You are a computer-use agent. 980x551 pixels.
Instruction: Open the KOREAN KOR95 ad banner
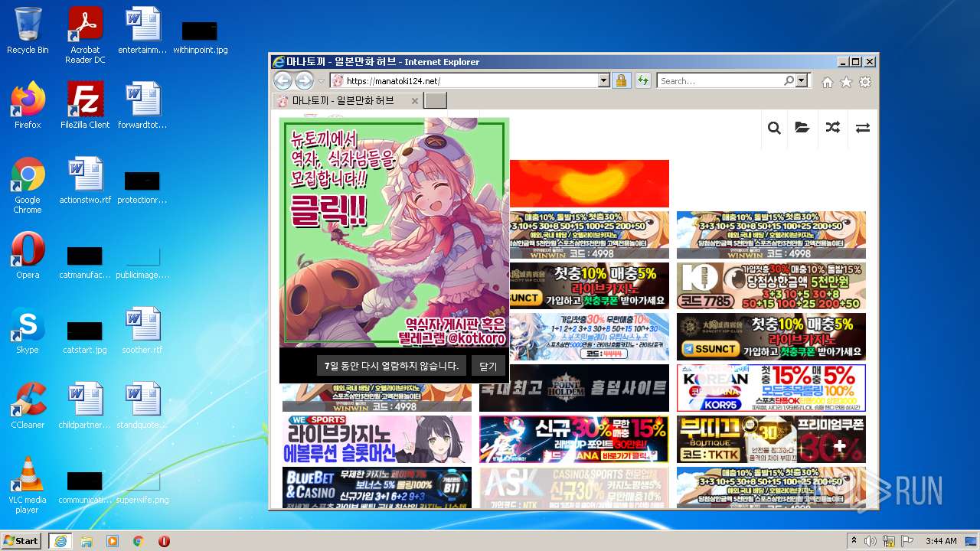pos(771,388)
